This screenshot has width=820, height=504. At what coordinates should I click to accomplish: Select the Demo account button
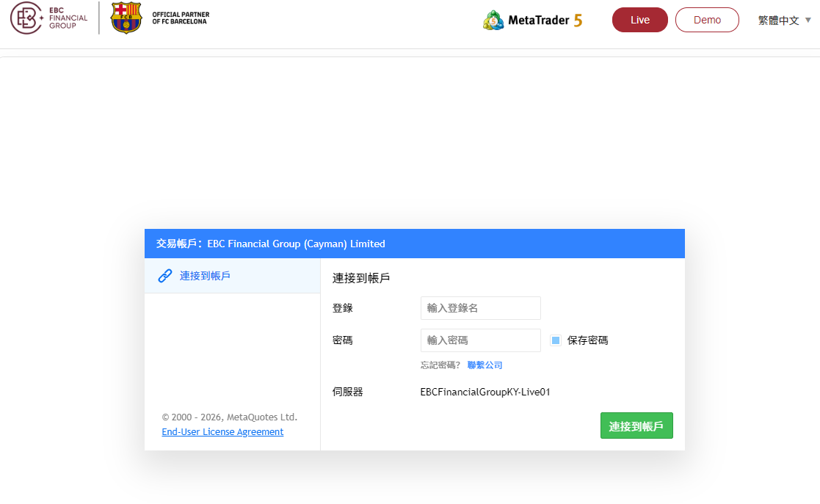pos(707,20)
